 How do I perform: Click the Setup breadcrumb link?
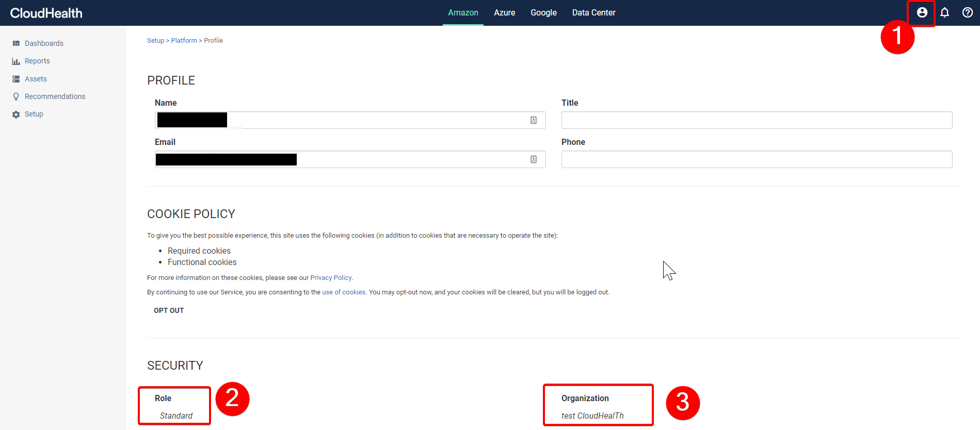pos(155,40)
